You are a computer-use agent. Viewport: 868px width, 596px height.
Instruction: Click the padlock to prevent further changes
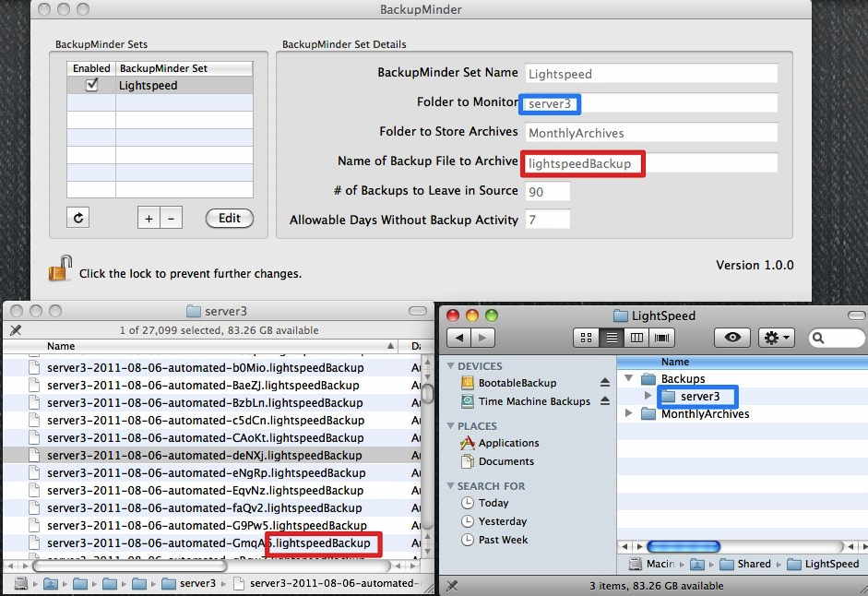point(60,268)
